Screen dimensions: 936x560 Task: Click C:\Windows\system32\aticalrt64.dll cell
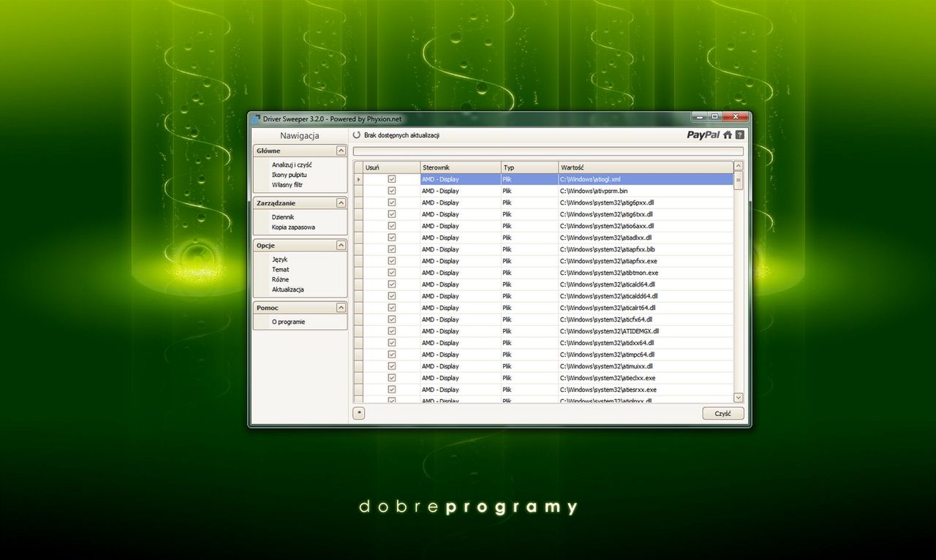[x=646, y=308]
